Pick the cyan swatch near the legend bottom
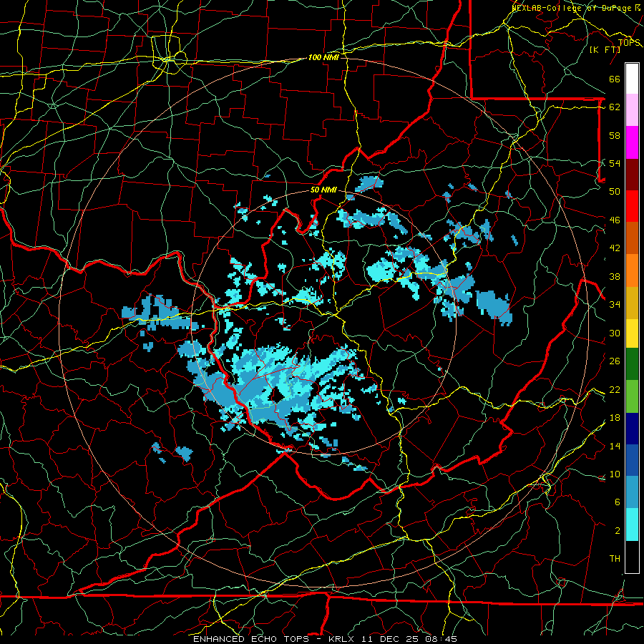The height and width of the screenshot is (644, 644). tap(632, 525)
